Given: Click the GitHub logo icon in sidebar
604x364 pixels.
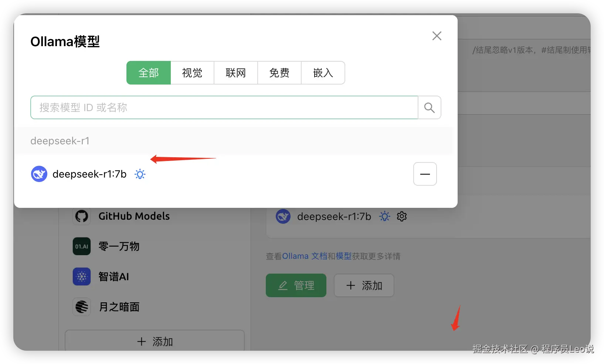Looking at the screenshot, I should click(82, 216).
